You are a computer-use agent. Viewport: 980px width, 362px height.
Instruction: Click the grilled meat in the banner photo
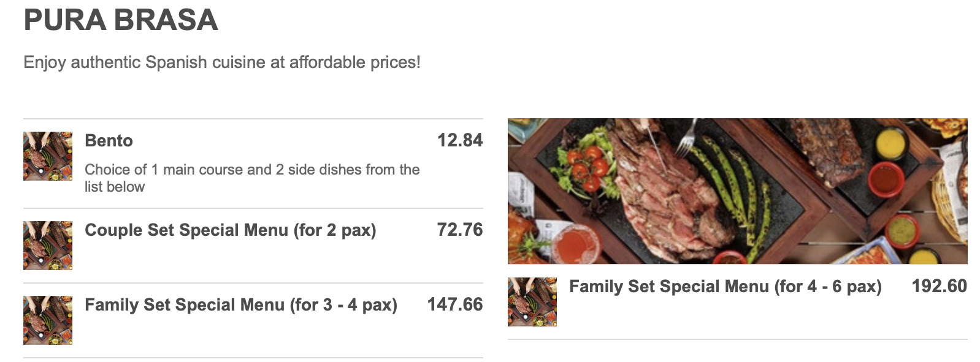point(656,196)
